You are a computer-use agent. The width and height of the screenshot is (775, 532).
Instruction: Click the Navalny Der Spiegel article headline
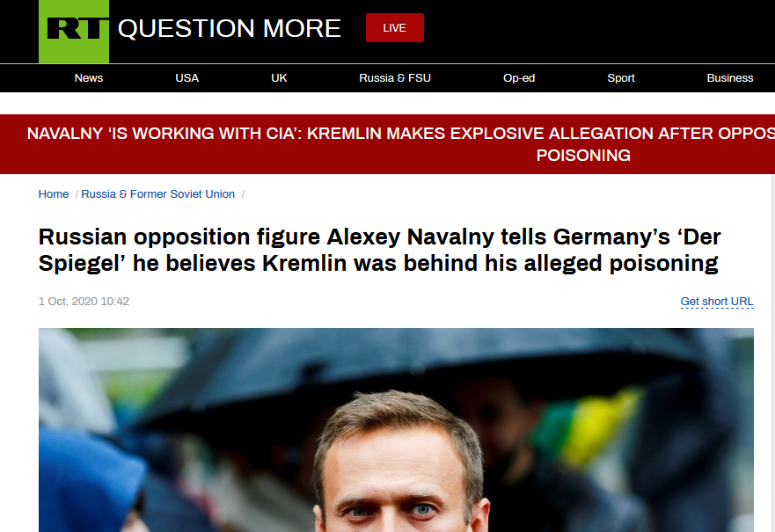pos(379,250)
